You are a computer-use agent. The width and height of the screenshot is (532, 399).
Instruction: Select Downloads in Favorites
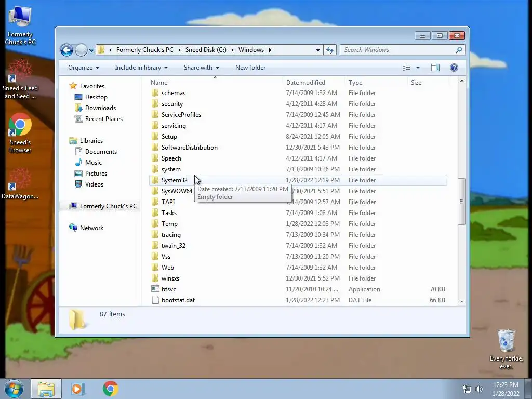pos(95,108)
